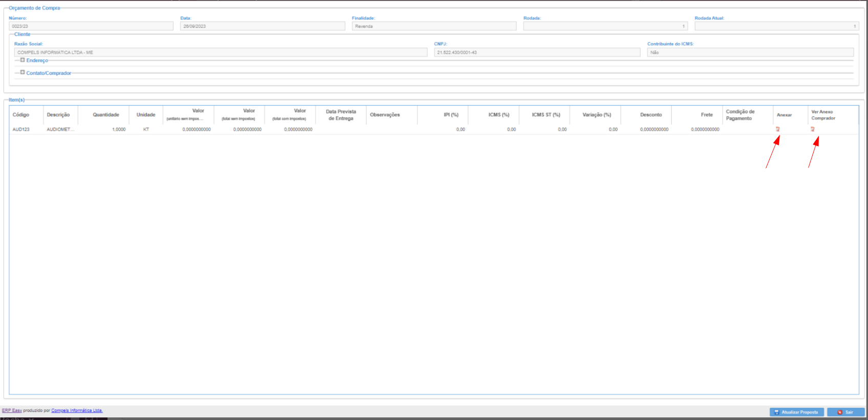The image size is (868, 420).
Task: Click the Rodada Atual field
Action: pos(777,26)
